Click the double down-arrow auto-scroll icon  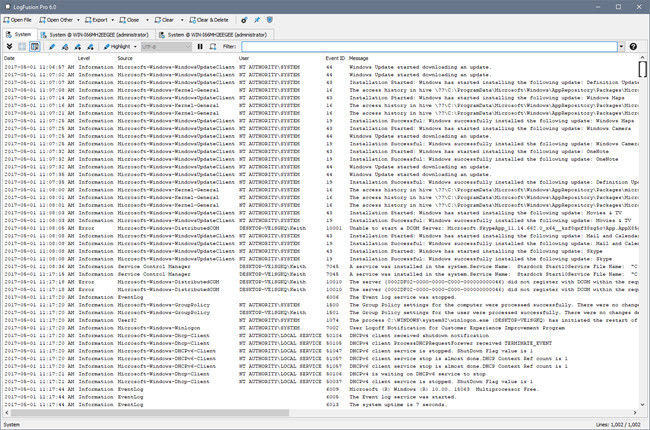pos(10,46)
